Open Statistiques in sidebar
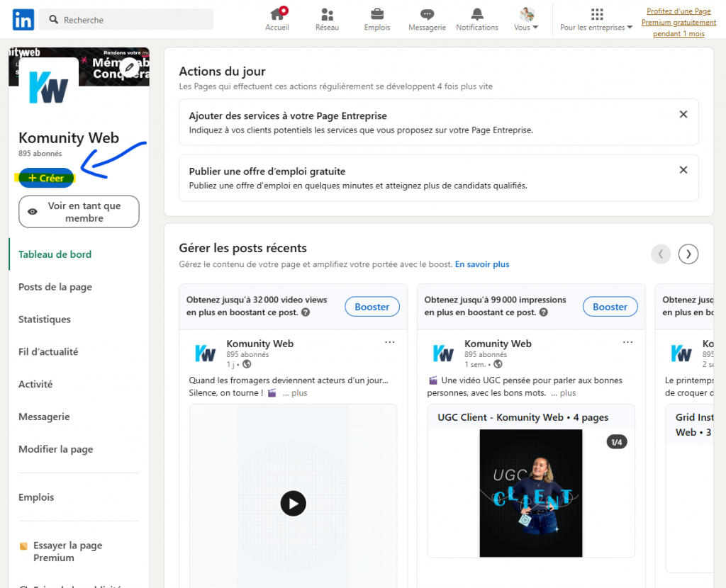The width and height of the screenshot is (726, 588). (45, 320)
